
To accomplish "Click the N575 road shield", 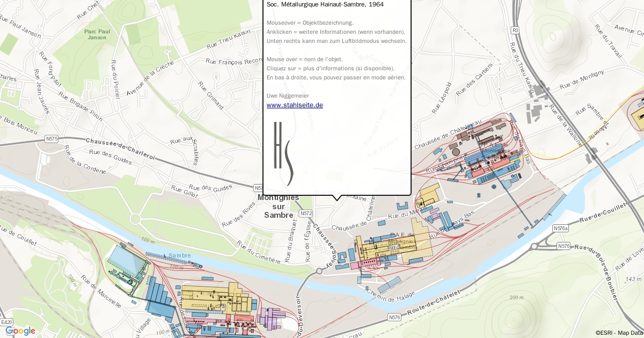I will pos(52,138).
